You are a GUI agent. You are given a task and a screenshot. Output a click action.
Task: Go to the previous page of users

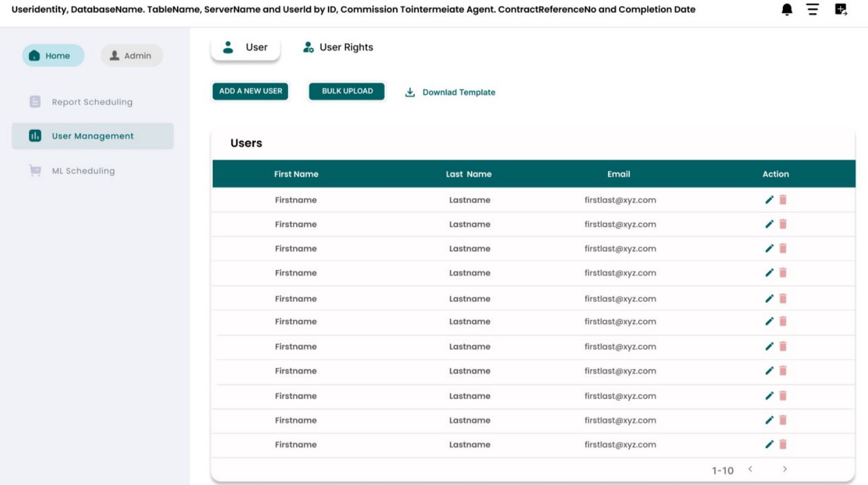(750, 469)
